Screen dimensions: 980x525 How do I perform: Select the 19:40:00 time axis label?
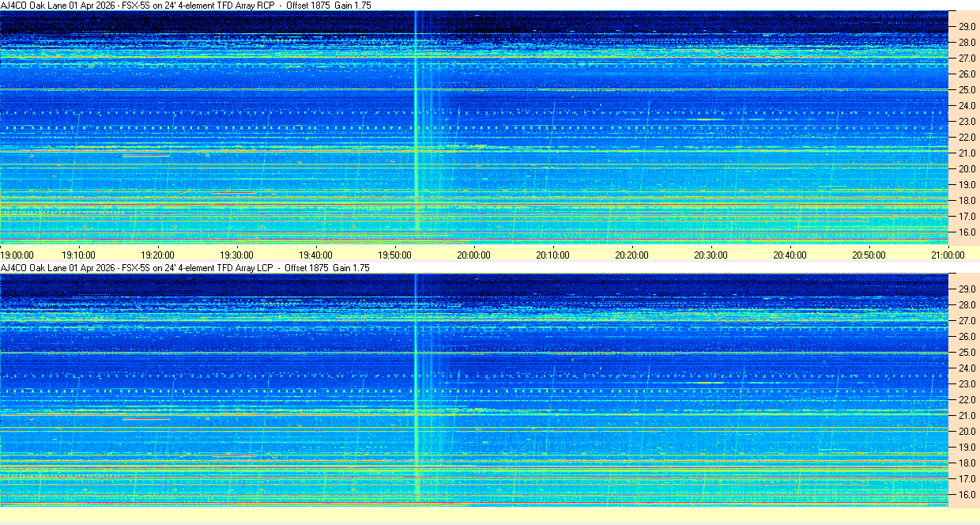tap(315, 255)
